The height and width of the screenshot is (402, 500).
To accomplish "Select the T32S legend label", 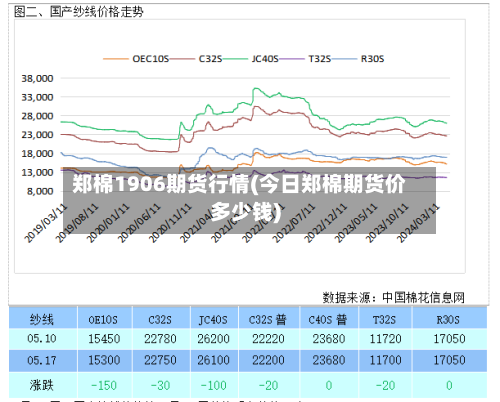I will 320,59.
